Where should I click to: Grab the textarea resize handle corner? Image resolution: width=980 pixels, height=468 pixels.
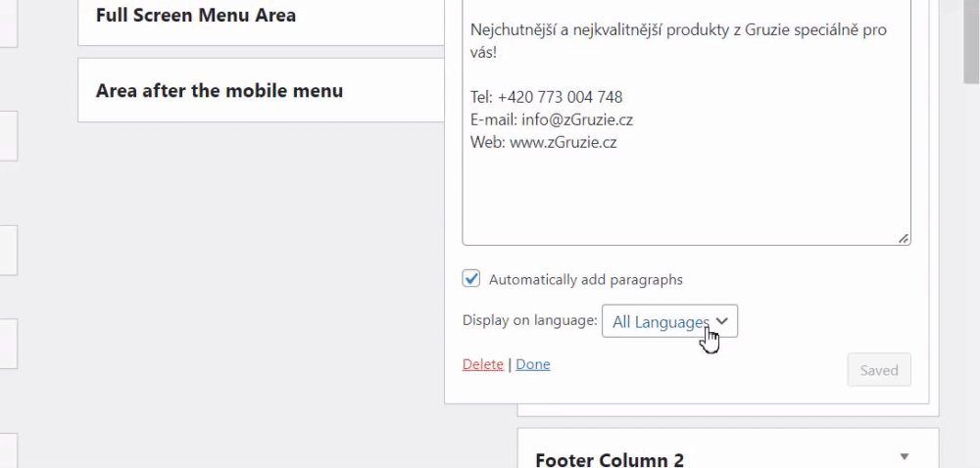point(904,238)
